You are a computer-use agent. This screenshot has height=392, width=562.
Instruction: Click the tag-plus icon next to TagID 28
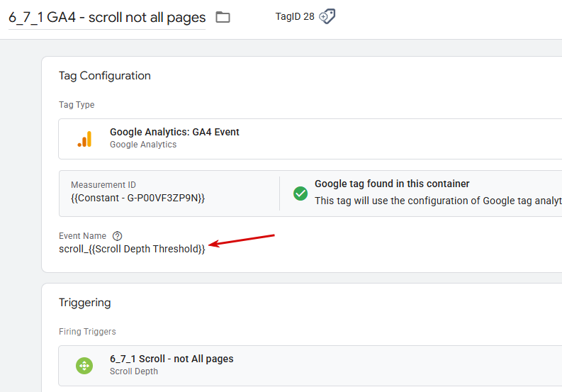click(327, 16)
